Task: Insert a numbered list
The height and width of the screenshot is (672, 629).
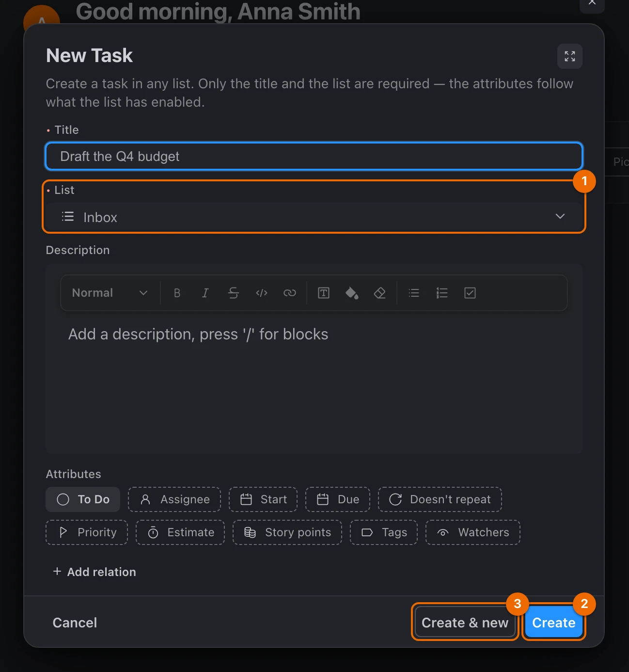Action: click(x=441, y=293)
